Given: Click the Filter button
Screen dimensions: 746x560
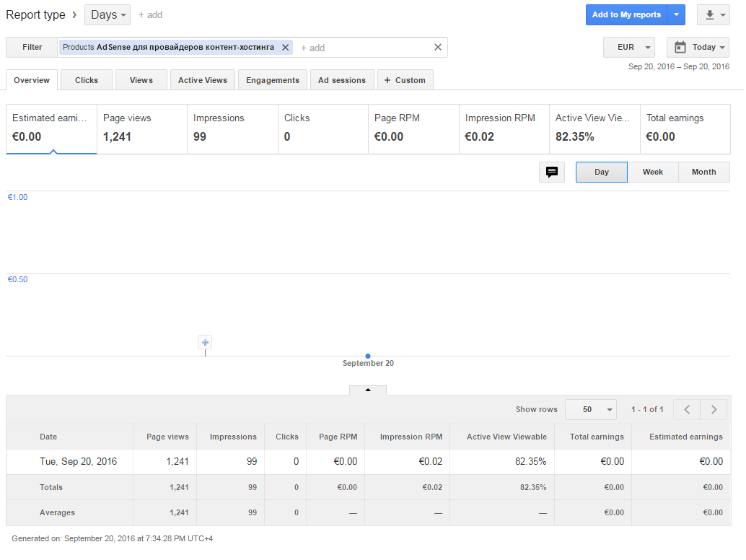Looking at the screenshot, I should 32,47.
